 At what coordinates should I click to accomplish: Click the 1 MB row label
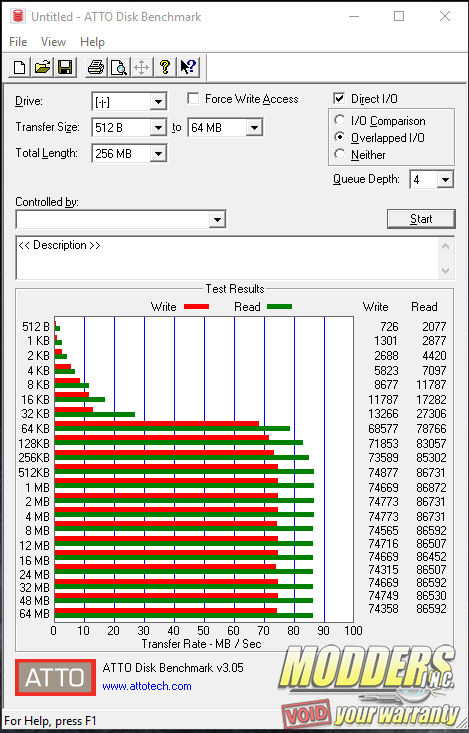click(37, 488)
